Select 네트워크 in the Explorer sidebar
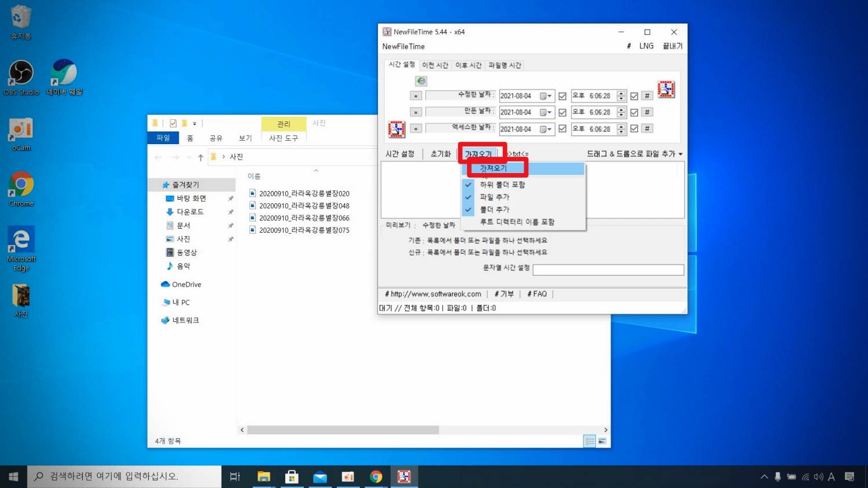868x488 pixels. tap(179, 320)
